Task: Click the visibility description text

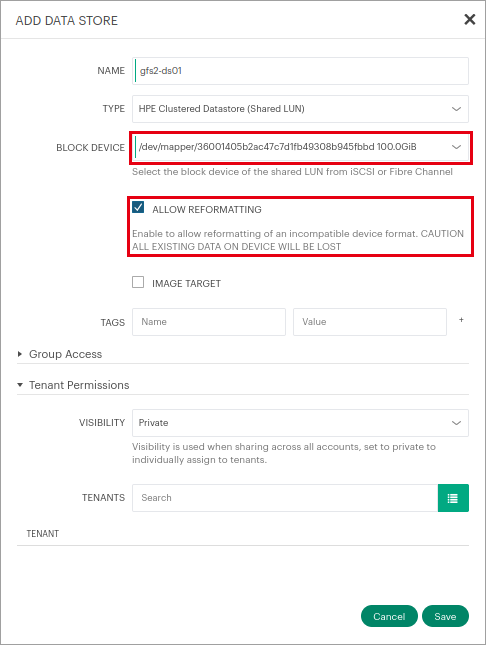Action: tap(284, 453)
